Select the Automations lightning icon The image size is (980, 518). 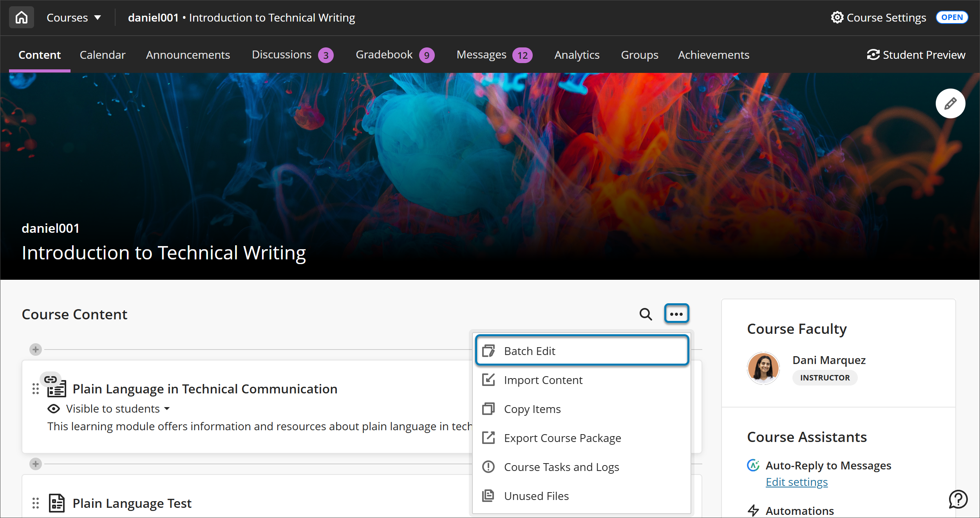(x=753, y=511)
